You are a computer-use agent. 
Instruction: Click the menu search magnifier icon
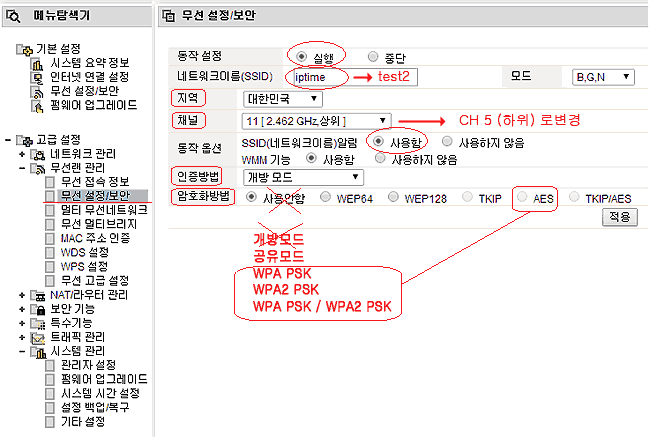[13, 17]
